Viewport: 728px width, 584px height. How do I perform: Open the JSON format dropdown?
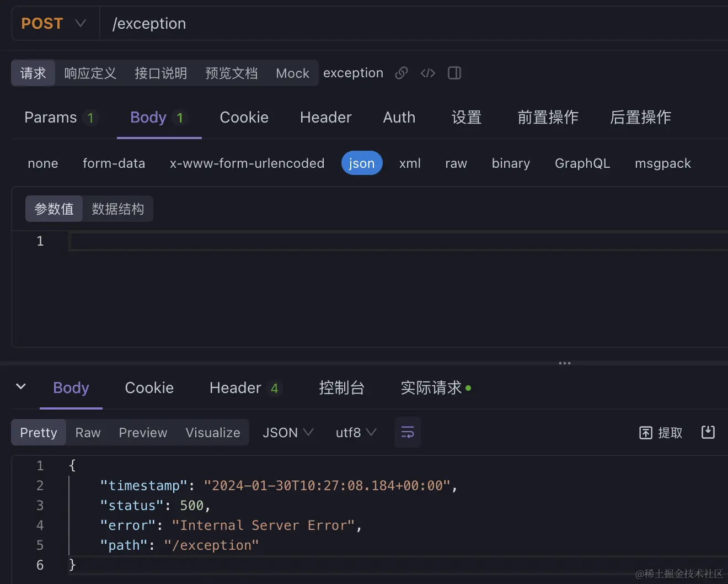[288, 432]
